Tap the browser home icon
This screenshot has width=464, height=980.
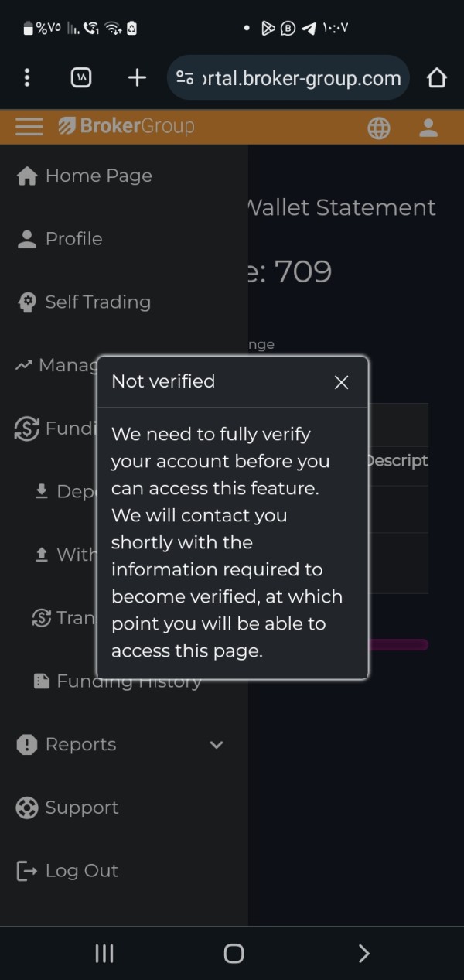[437, 77]
